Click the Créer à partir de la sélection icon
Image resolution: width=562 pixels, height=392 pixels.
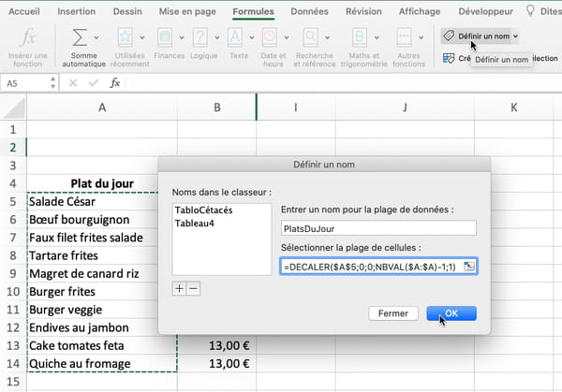point(449,58)
